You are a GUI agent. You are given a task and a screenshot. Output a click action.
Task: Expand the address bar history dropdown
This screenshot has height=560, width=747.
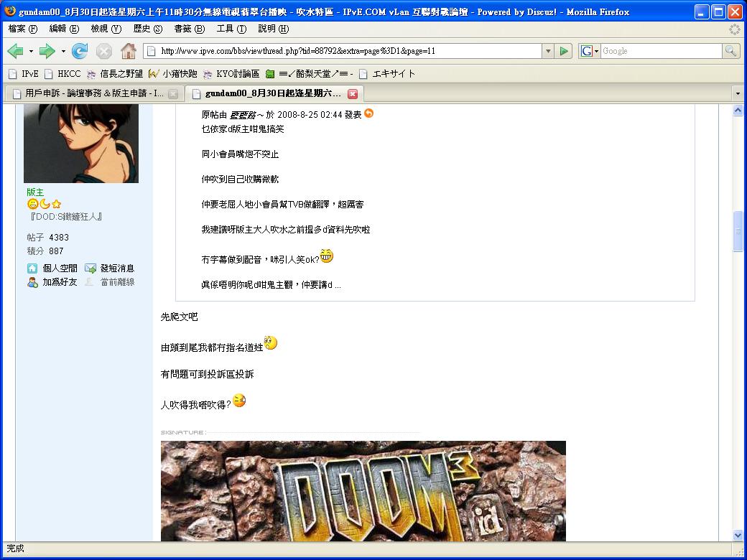point(548,51)
